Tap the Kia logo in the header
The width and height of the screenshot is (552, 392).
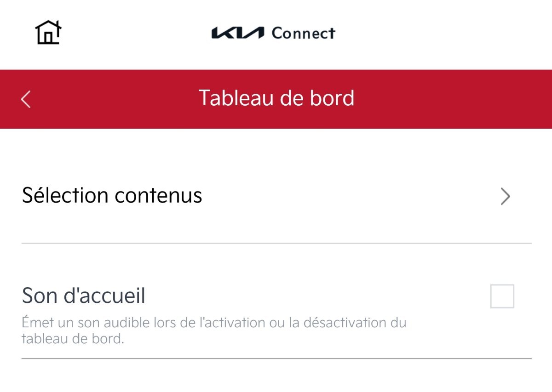coord(238,33)
